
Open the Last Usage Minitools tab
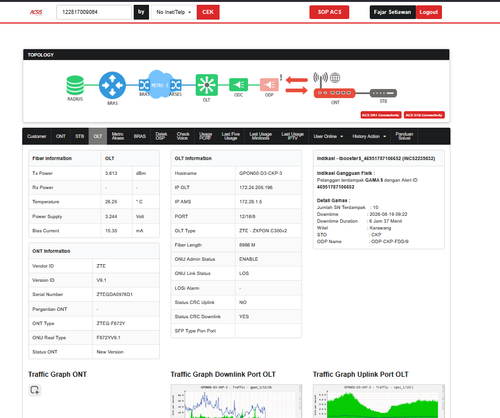(261, 136)
